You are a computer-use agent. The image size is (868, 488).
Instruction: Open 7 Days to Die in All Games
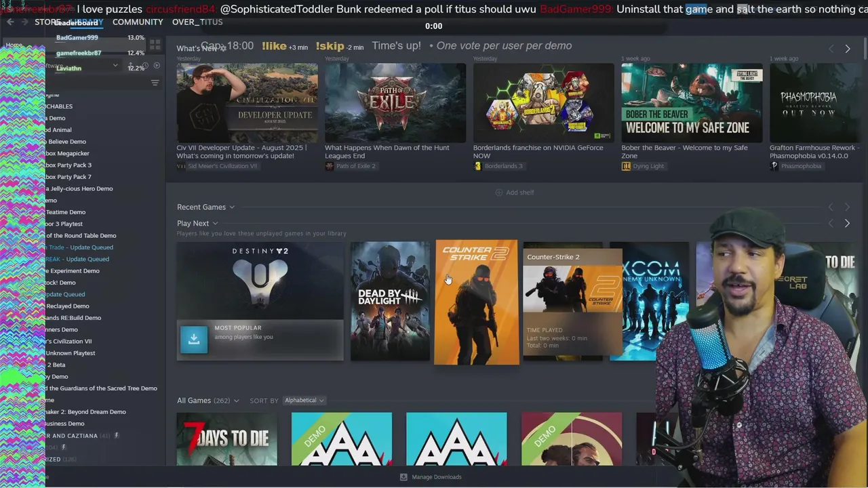[x=227, y=439]
